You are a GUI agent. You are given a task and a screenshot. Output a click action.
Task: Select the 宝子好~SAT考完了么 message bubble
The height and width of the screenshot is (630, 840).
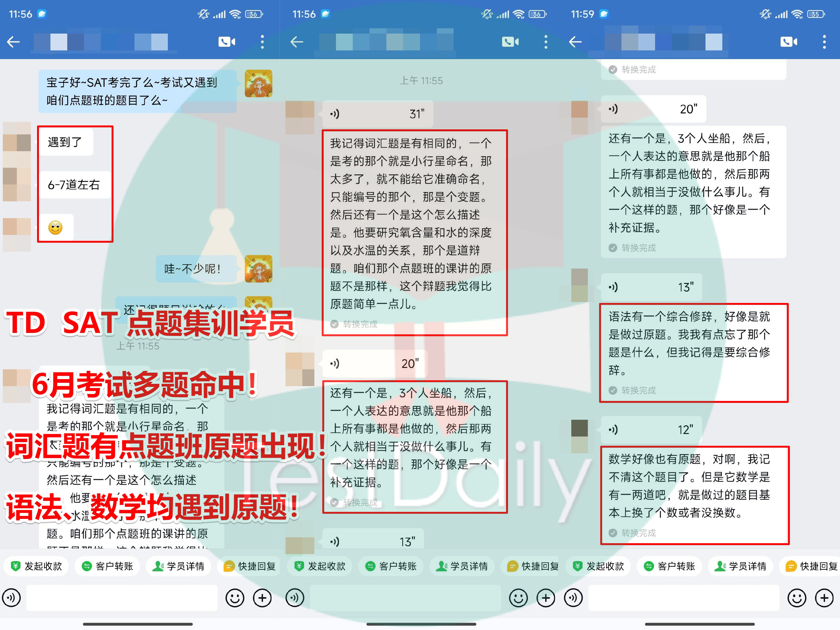pos(138,91)
